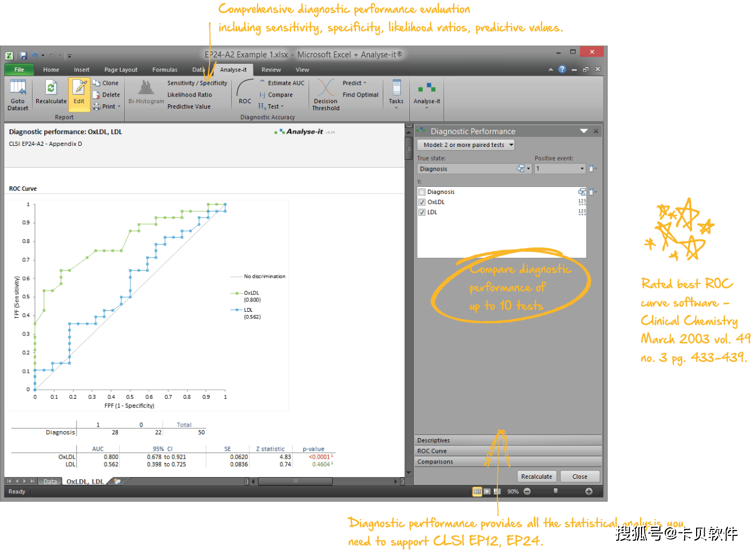This screenshot has height=550, width=756.
Task: Click the zoom slider handle
Action: 556,491
